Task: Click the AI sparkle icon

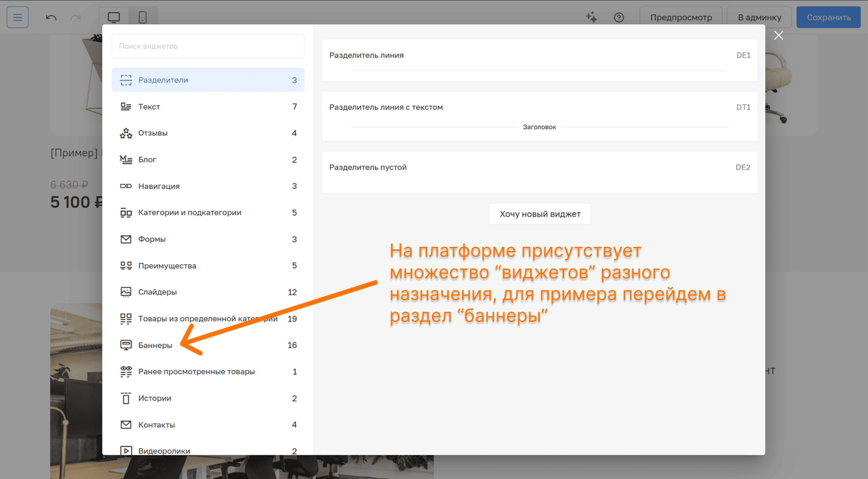Action: [x=591, y=17]
